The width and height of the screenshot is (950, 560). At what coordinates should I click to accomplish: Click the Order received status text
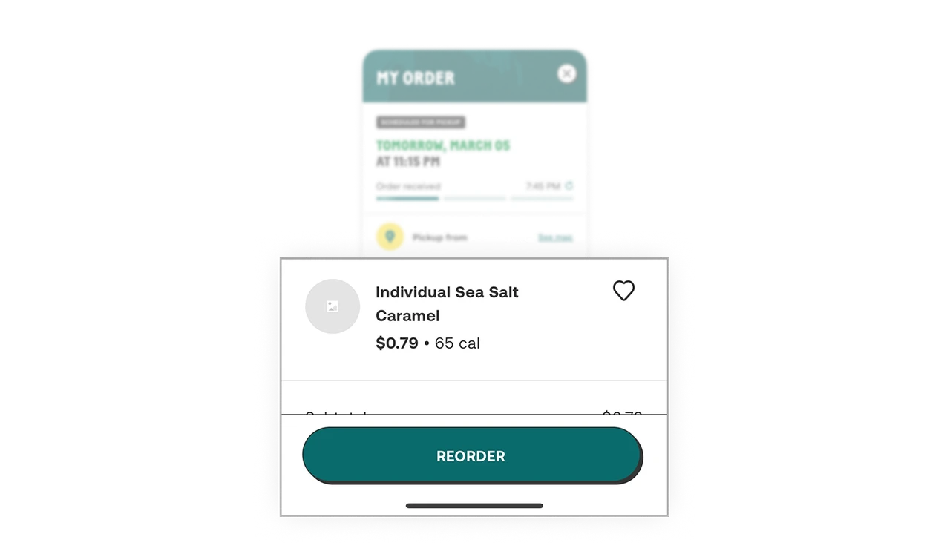(x=408, y=186)
